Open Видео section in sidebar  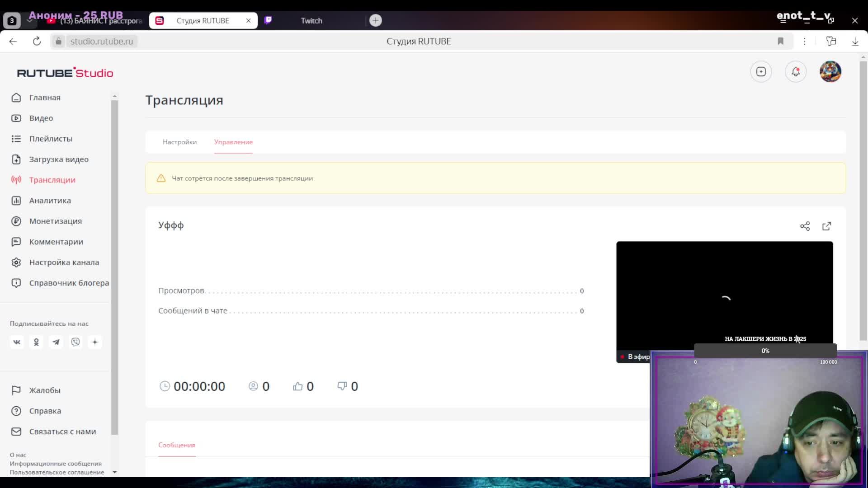click(41, 118)
